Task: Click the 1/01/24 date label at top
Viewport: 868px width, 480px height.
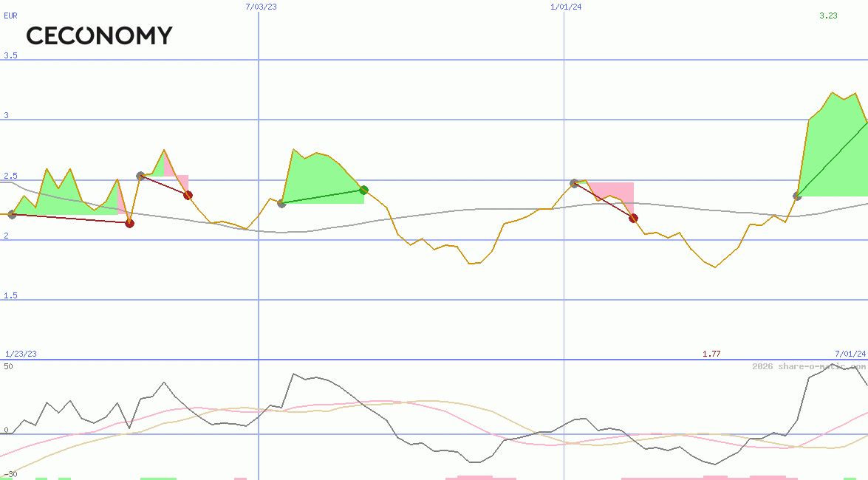Action: pos(565,6)
